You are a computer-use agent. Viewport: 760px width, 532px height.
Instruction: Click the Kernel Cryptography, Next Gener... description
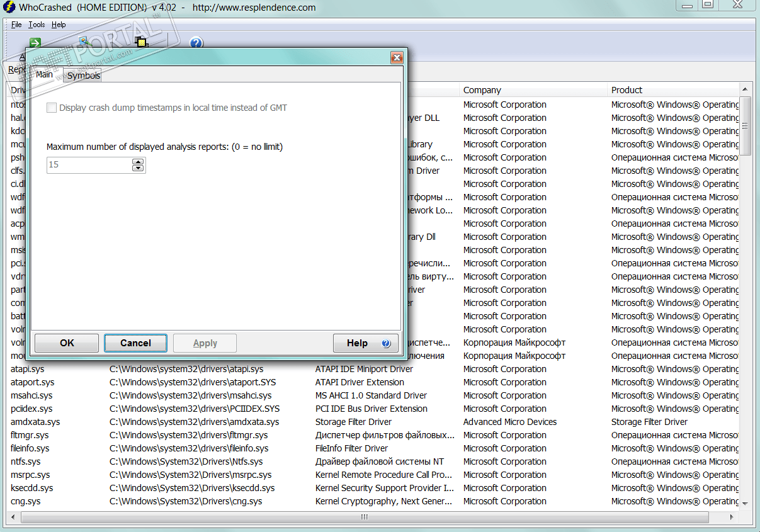pyautogui.click(x=383, y=501)
